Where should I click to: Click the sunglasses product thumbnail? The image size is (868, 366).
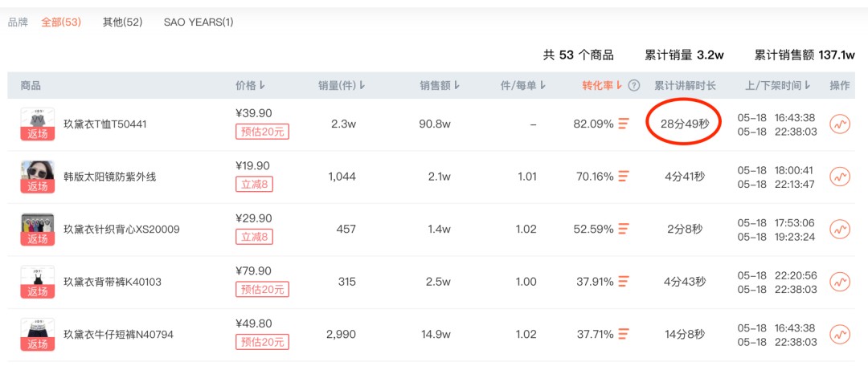37,177
